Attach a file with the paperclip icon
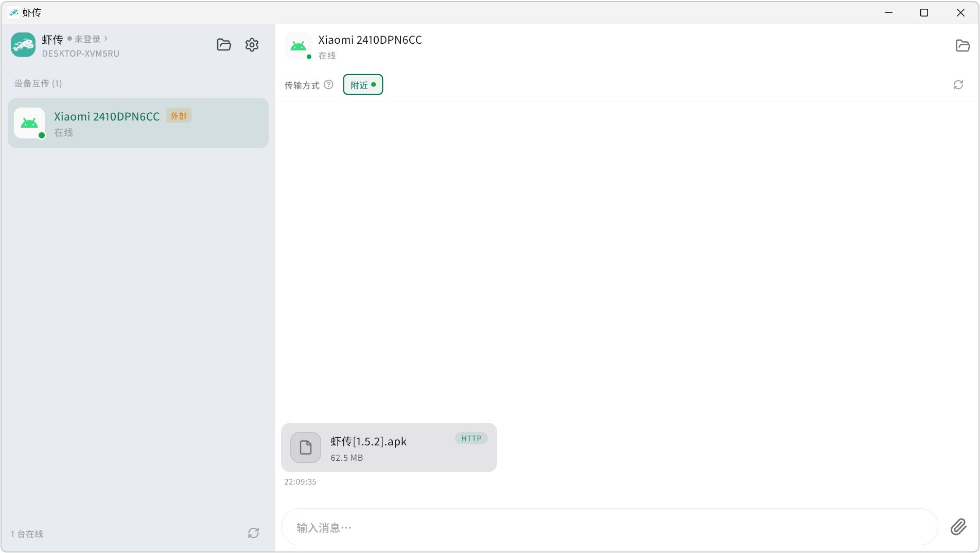Screen dimensions: 980x553 958,527
